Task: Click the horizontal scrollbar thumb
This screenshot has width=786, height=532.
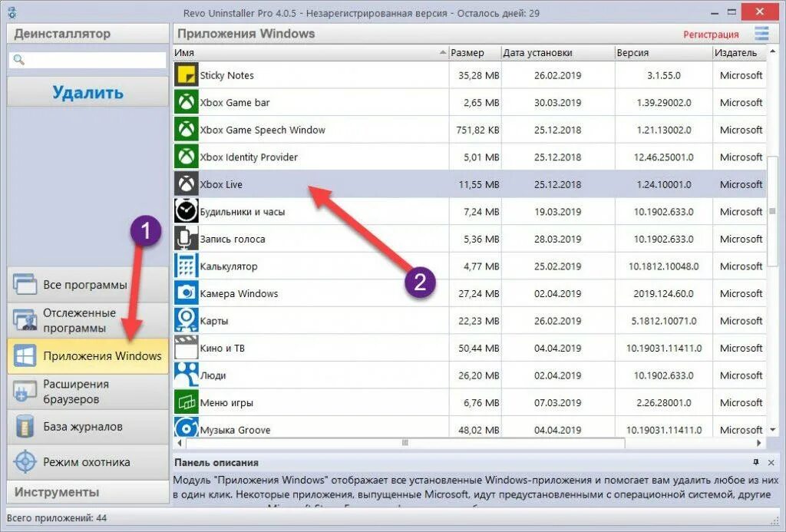Action: coord(405,443)
